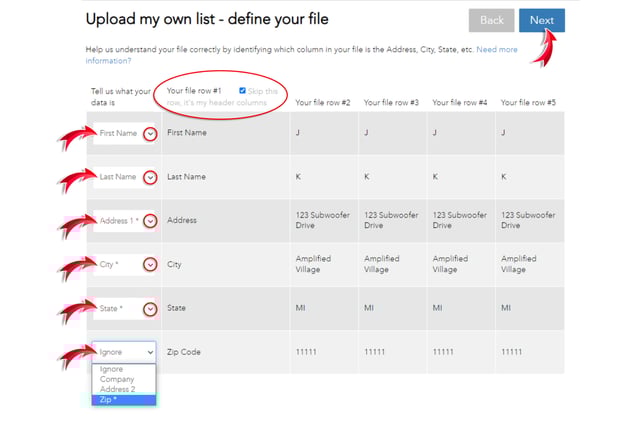This screenshot has width=642, height=426.
Task: Click the chevron on Address 1 dropdown
Action: tap(150, 221)
